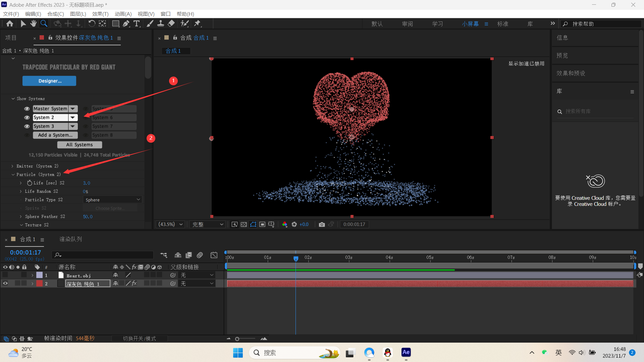Viewport: 644px width, 362px height.
Task: Click the Home icon in the toolbar
Action: click(x=10, y=24)
